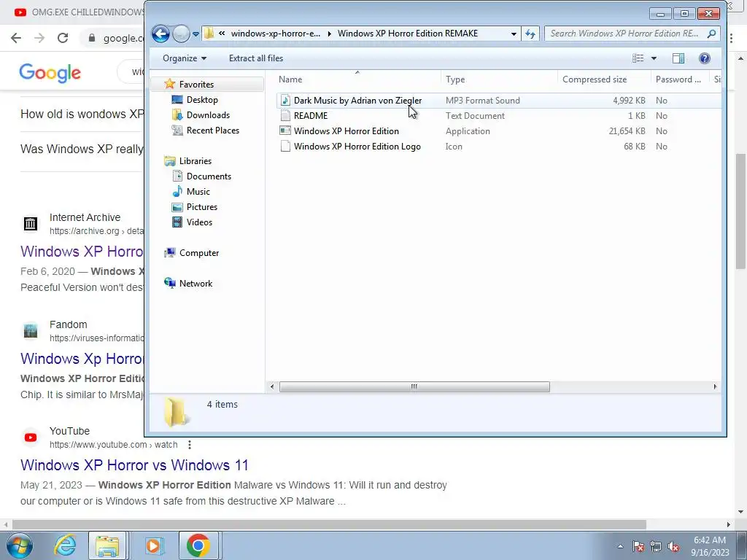Open the More view options dropdown arrow
Viewport: 747px width, 560px height.
[x=654, y=58]
